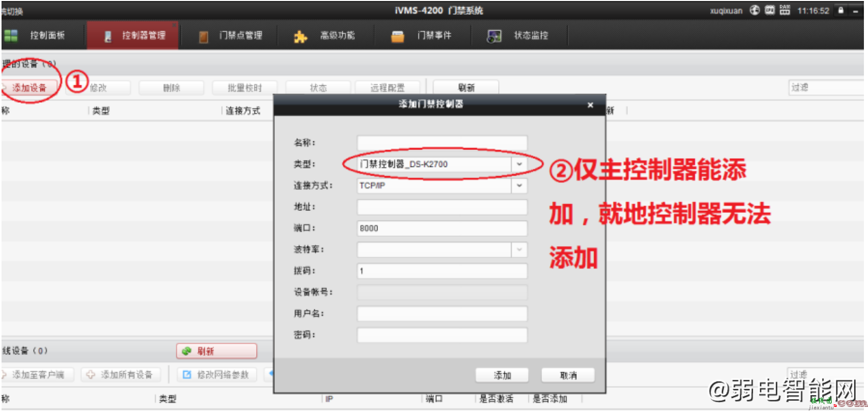Viewport: 868px width, 411px height.
Task: Open 远程配置
Action: 387,88
